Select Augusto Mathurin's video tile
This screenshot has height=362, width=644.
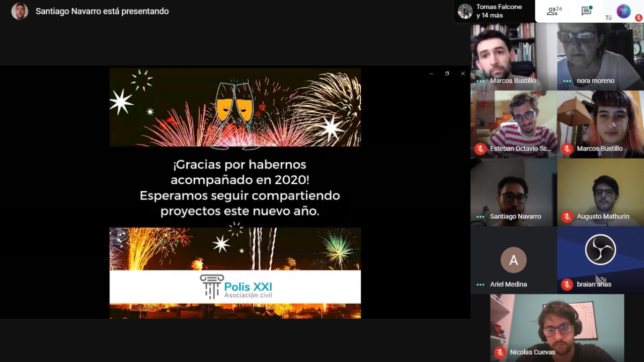(x=600, y=192)
